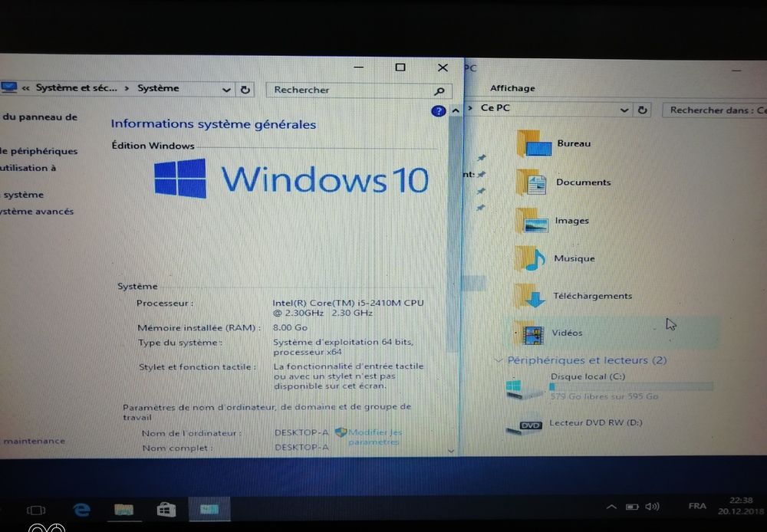
Task: Click the search magnifier in Rechercher box
Action: [439, 90]
